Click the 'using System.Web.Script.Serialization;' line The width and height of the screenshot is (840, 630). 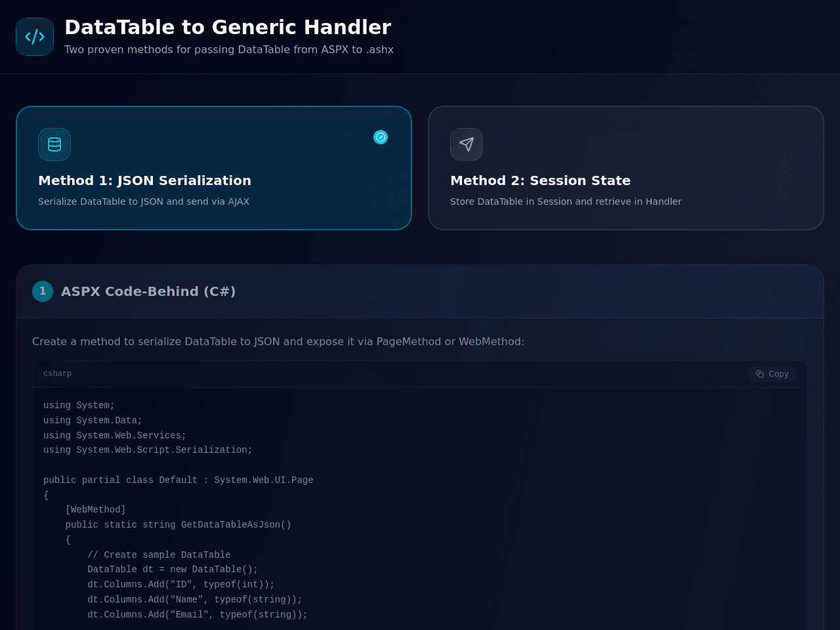[148, 450]
